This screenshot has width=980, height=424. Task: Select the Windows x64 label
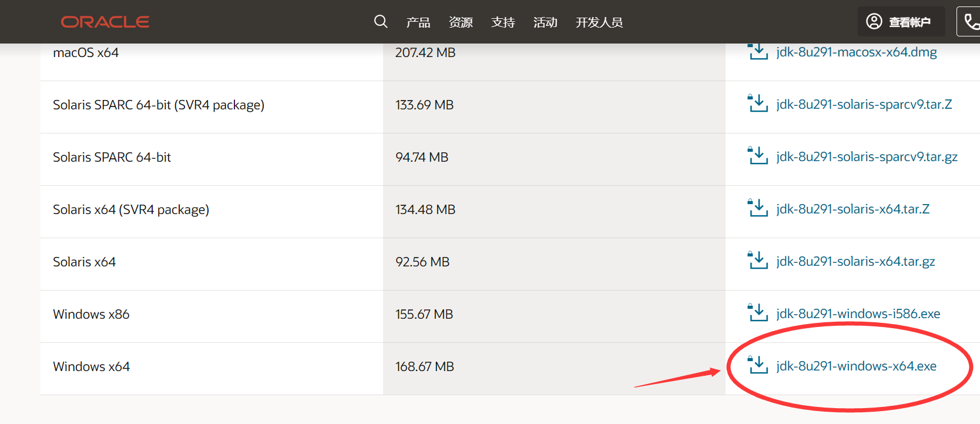click(x=91, y=366)
